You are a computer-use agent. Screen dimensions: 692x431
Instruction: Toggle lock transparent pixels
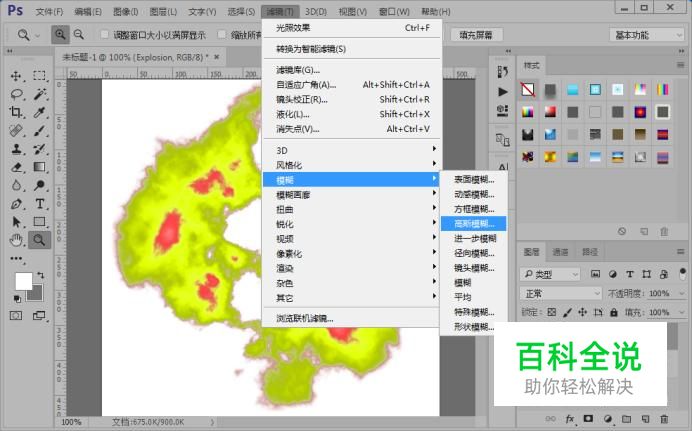pyautogui.click(x=552, y=312)
